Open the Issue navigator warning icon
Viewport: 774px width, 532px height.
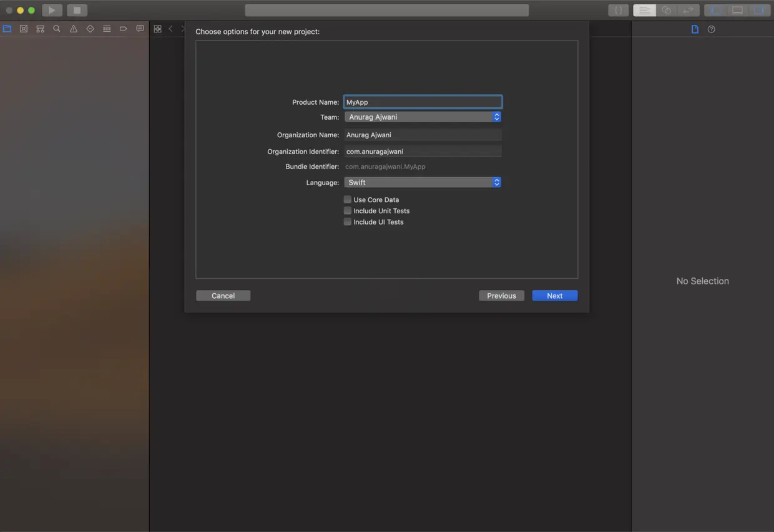point(74,29)
